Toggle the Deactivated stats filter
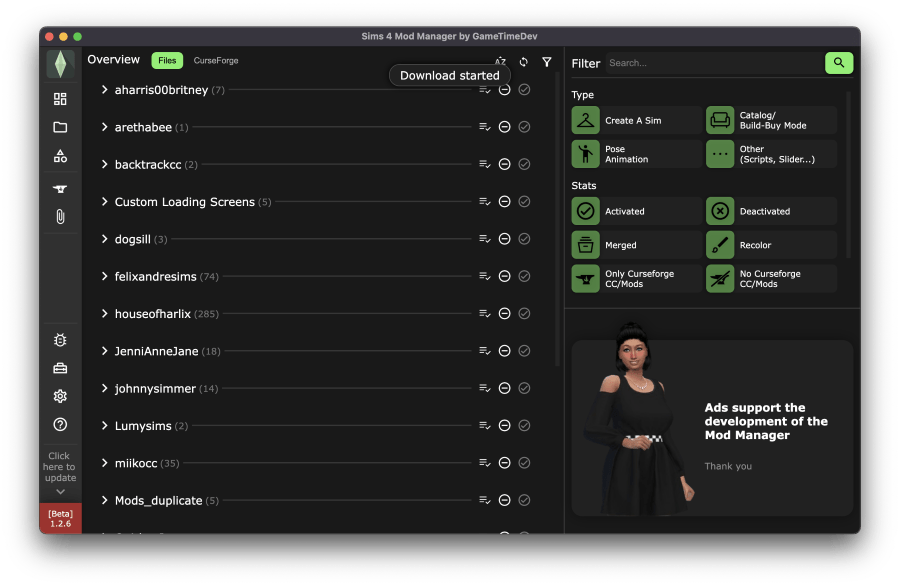The width and height of the screenshot is (900, 586). tap(771, 211)
